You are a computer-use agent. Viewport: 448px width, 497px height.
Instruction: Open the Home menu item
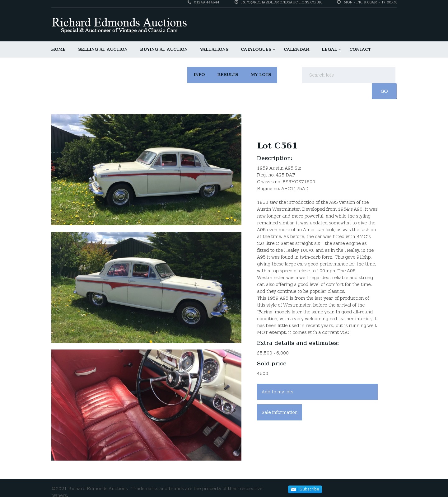click(58, 49)
